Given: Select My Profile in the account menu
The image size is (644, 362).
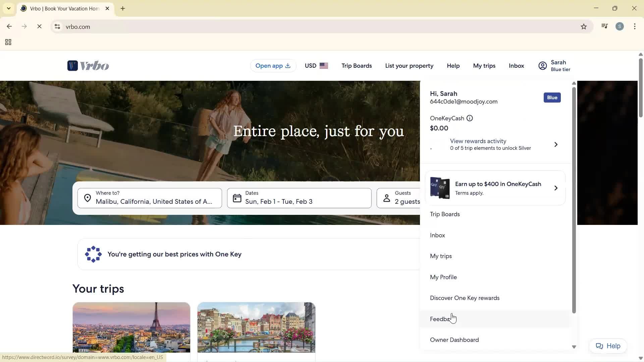Looking at the screenshot, I should (x=443, y=277).
